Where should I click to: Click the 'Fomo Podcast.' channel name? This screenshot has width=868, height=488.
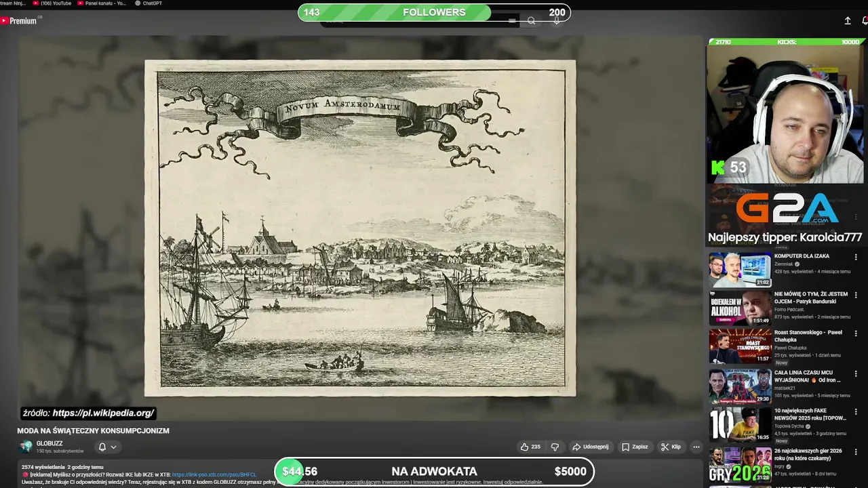click(789, 309)
